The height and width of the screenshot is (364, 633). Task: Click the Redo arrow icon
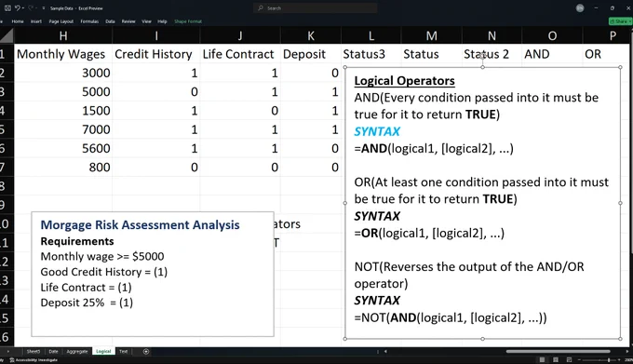pos(31,8)
